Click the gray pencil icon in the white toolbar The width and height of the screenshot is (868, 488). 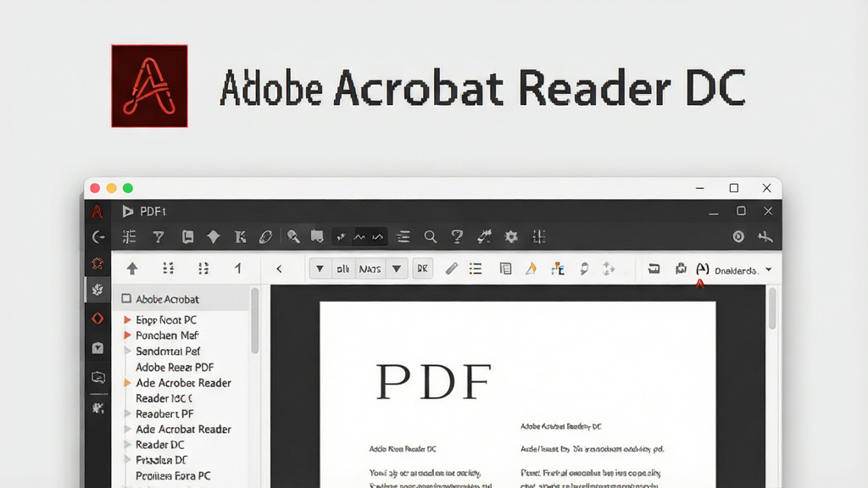point(451,269)
